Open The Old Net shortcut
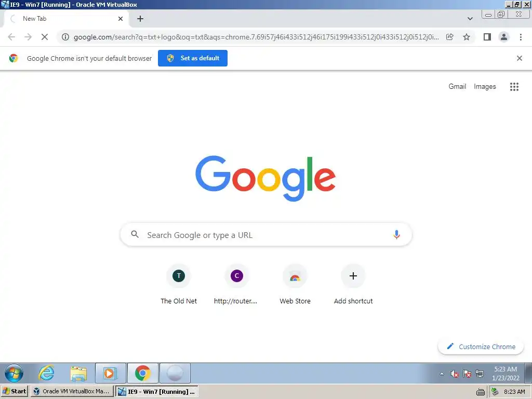 pos(179,284)
